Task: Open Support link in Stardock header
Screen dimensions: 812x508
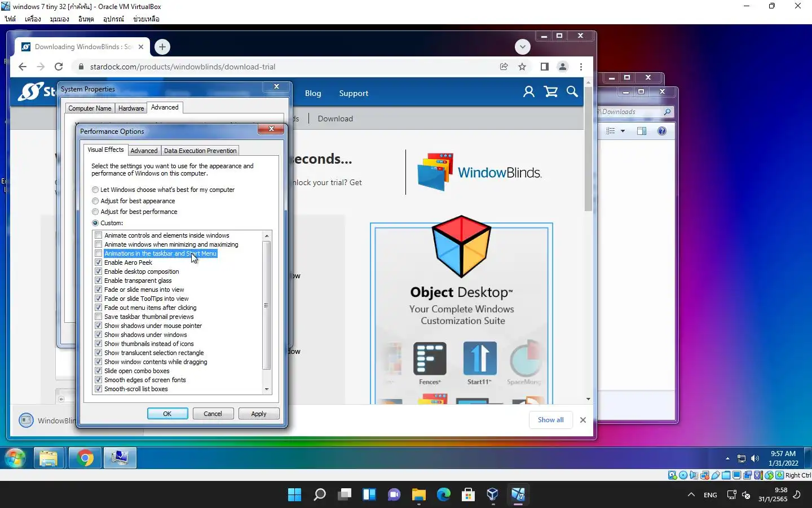Action: [354, 94]
